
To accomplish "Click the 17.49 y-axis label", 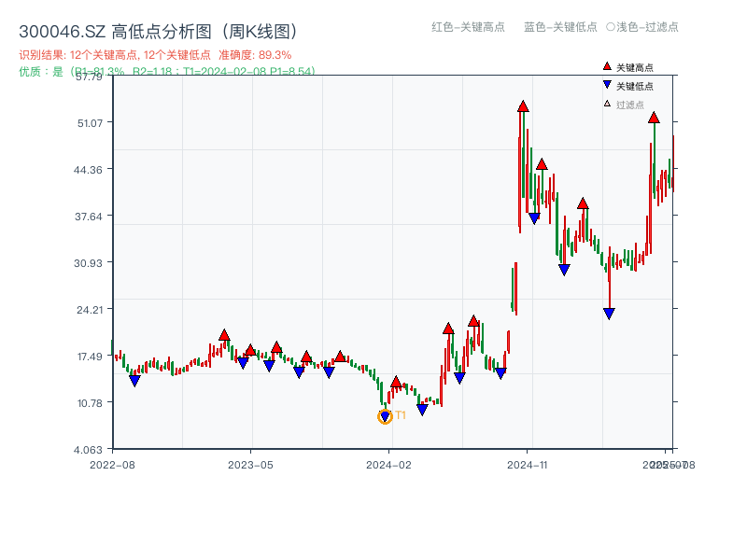I will point(90,357).
